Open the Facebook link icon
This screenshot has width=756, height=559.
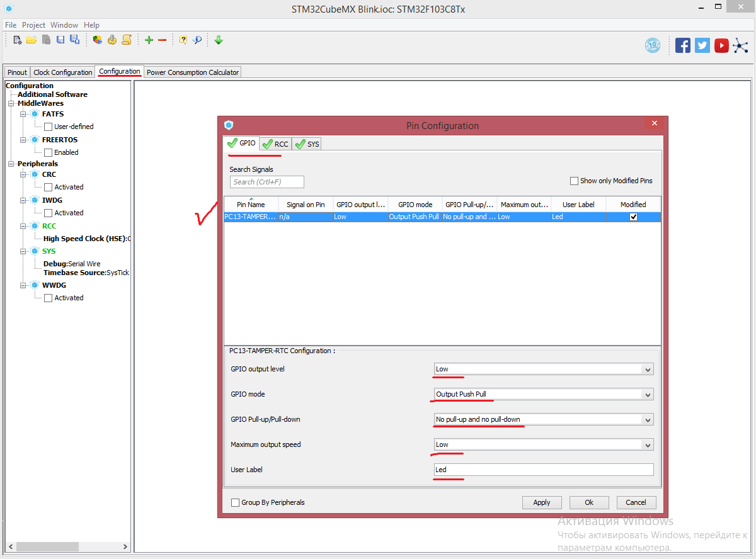click(683, 45)
